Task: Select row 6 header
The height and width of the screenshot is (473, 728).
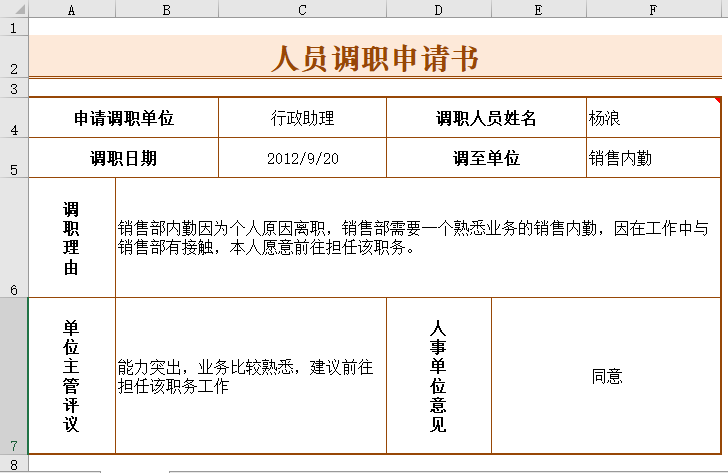Action: pyautogui.click(x=14, y=238)
